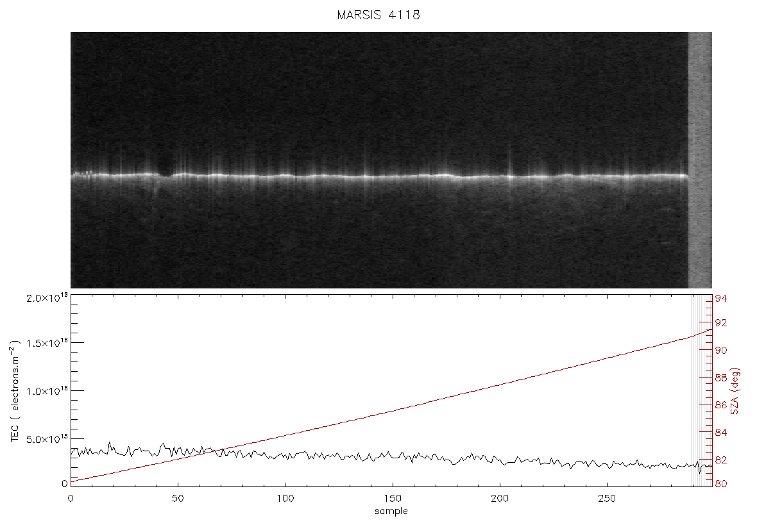This screenshot has width=757, height=532.
Task: Click the SZA axis value '84'
Action: (x=721, y=433)
